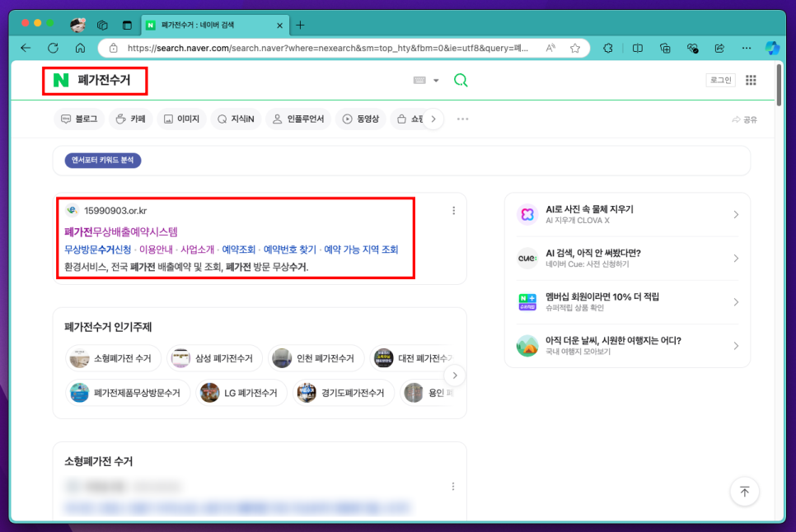Add this page to favorites star
The width and height of the screenshot is (796, 532).
coord(574,49)
